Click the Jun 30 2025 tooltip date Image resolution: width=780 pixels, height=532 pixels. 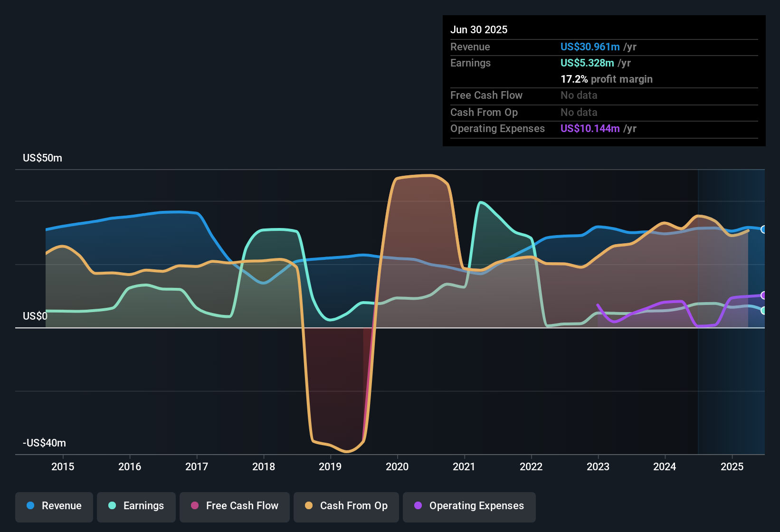pos(479,29)
